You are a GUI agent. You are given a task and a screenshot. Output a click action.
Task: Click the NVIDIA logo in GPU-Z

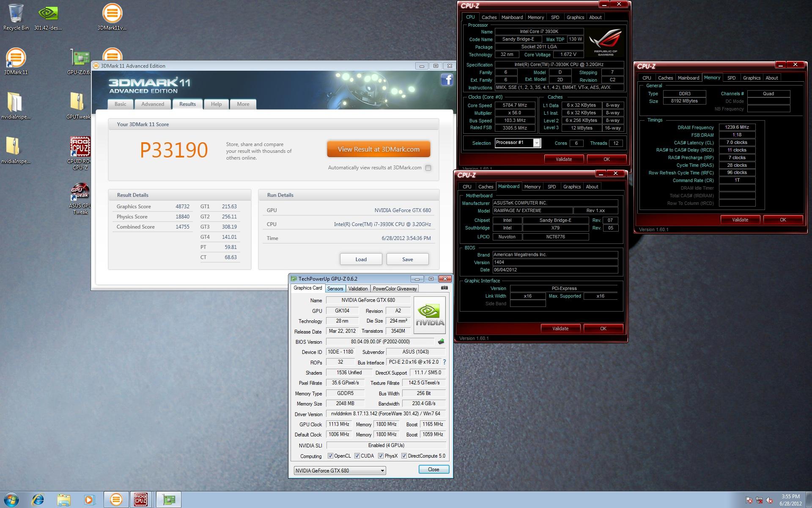tap(430, 315)
